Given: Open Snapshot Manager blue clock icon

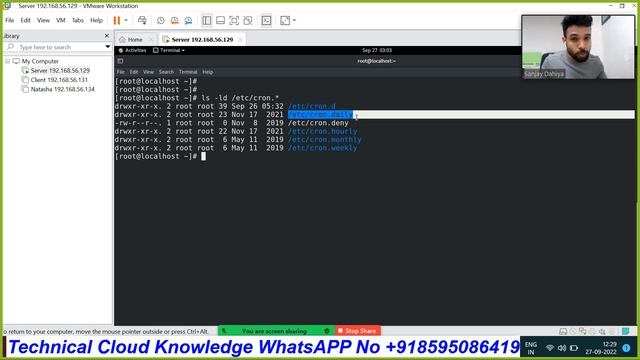Looking at the screenshot, I should pos(188,20).
